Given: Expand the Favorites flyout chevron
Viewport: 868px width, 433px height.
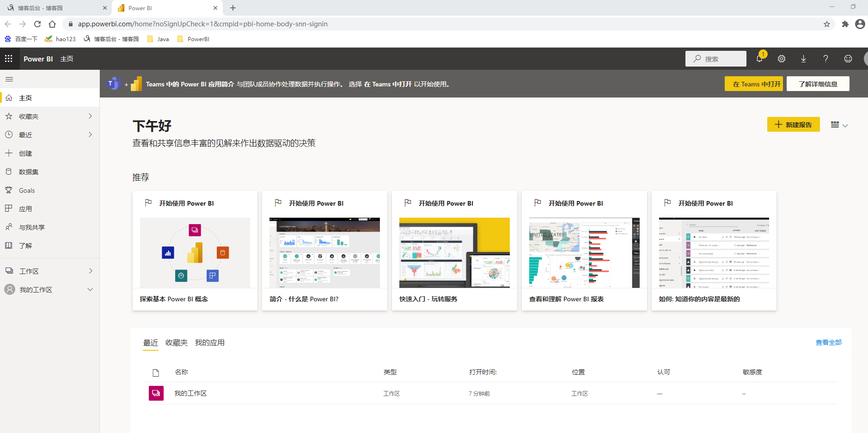Looking at the screenshot, I should pos(91,116).
